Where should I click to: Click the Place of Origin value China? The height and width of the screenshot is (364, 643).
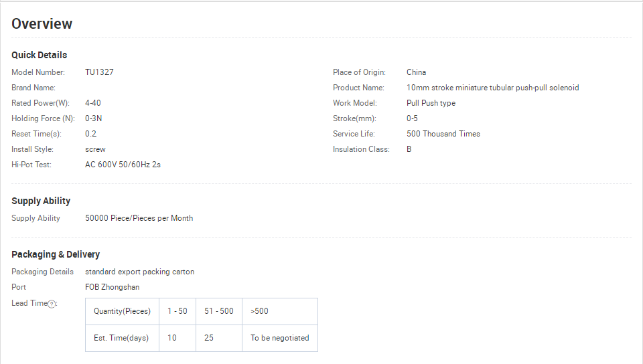(416, 72)
